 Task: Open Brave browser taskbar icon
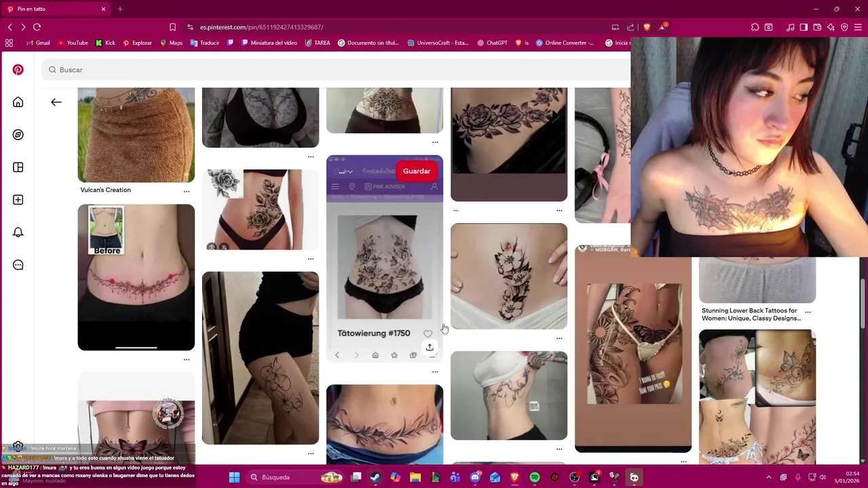coord(515,477)
